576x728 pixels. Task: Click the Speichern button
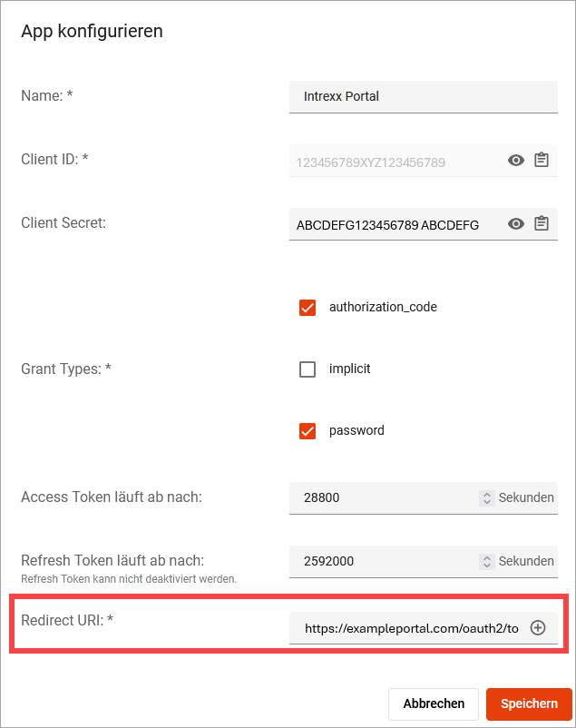pyautogui.click(x=529, y=703)
